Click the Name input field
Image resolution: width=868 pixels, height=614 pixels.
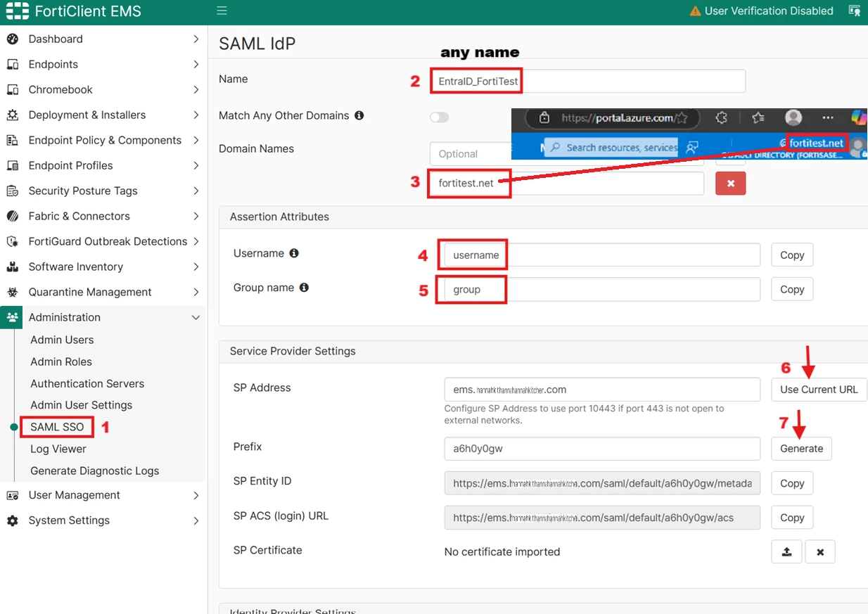click(587, 81)
